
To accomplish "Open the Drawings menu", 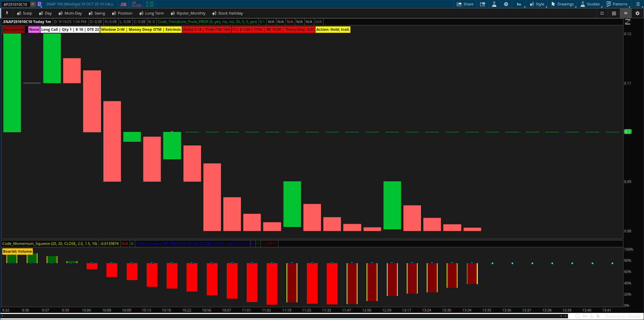I will point(562,4).
